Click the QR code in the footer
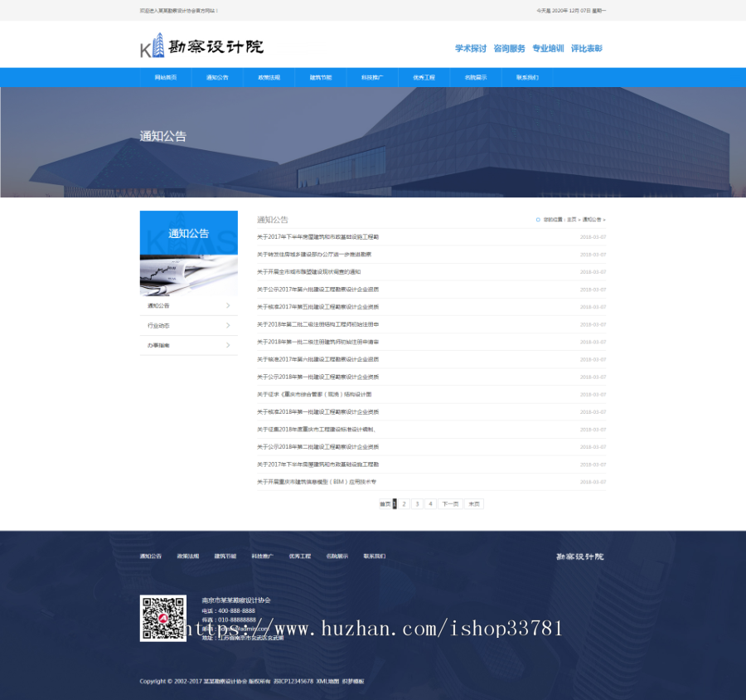 click(x=162, y=618)
